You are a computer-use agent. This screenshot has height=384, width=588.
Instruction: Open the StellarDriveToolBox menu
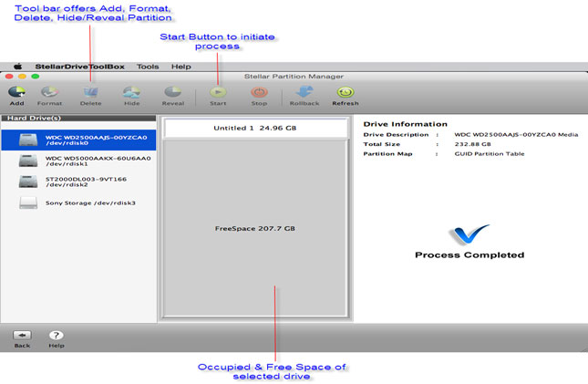coord(79,67)
